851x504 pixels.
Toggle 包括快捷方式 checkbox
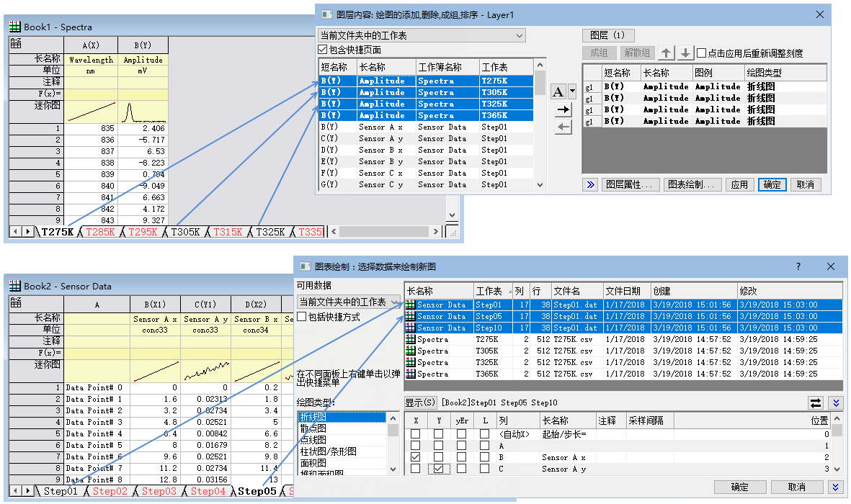coord(301,317)
